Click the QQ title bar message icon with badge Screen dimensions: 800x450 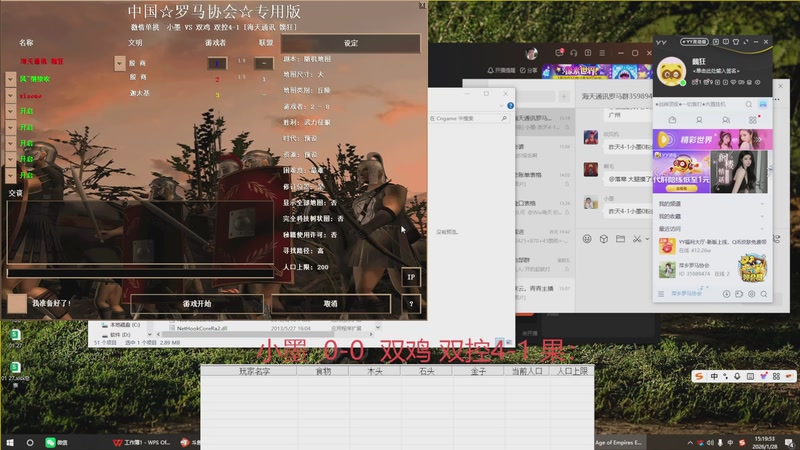point(560,53)
